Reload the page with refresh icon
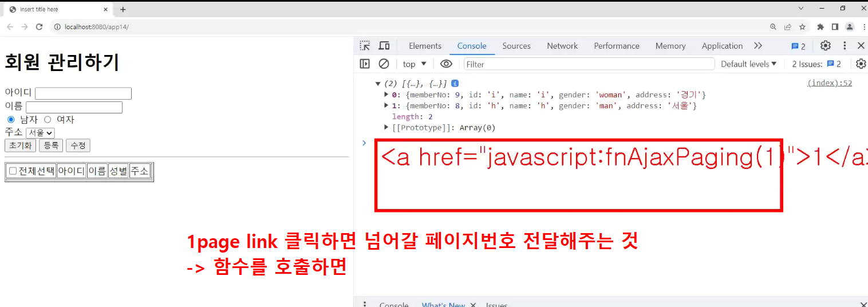 click(40, 27)
